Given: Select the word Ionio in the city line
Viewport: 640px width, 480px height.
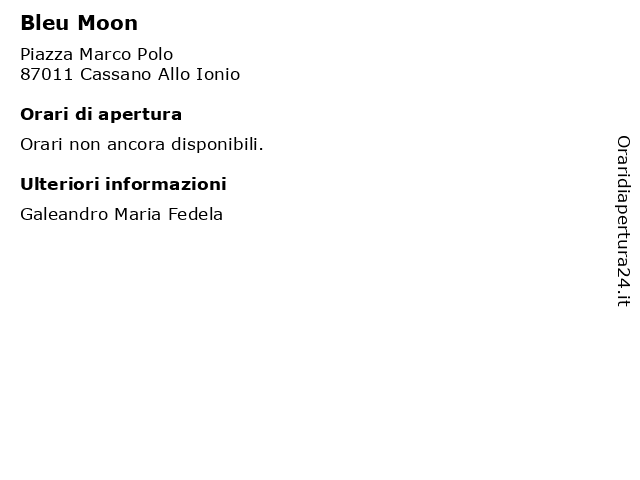Looking at the screenshot, I should [218, 74].
